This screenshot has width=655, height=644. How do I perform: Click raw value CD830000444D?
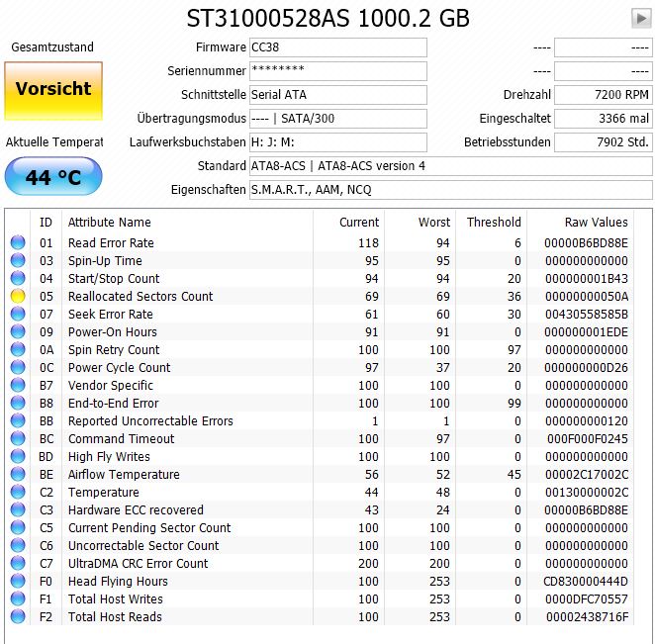click(586, 581)
